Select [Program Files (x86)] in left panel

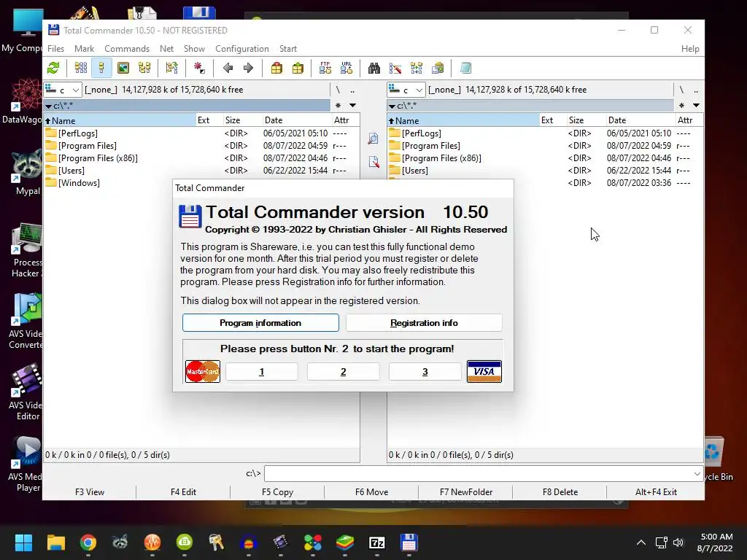pos(98,158)
